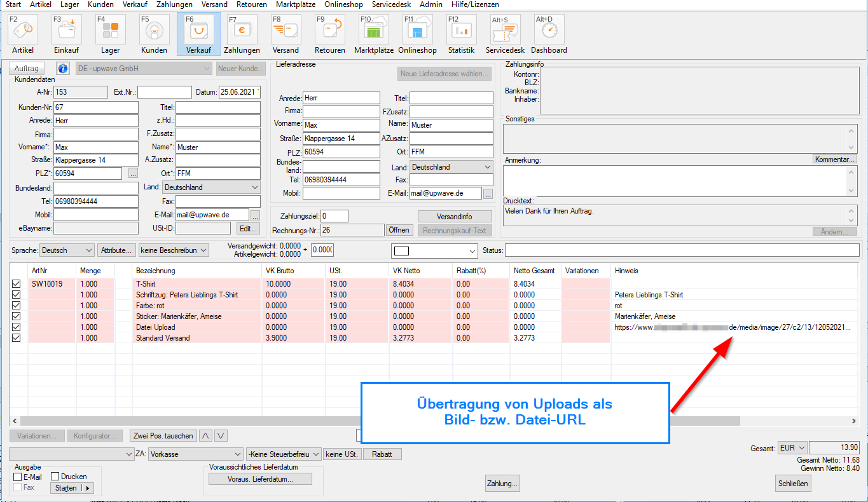The image size is (868, 502).
Task: Open the Einkauf module icon
Action: pos(67,29)
